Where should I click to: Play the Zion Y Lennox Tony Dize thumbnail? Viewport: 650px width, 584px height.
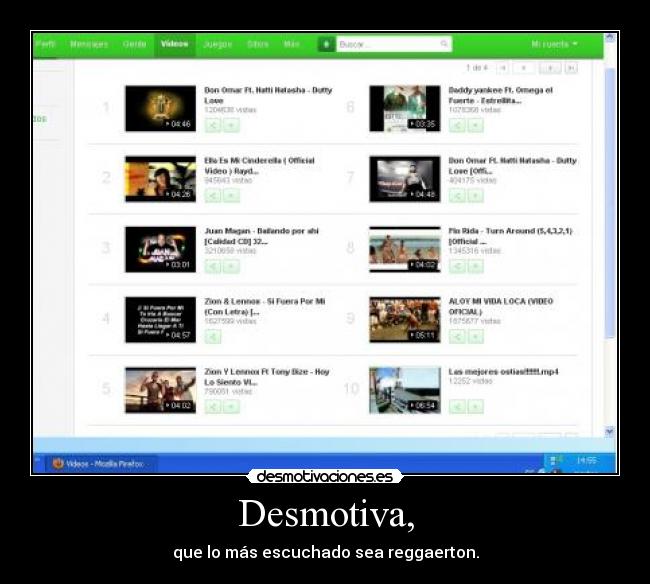pyautogui.click(x=160, y=390)
